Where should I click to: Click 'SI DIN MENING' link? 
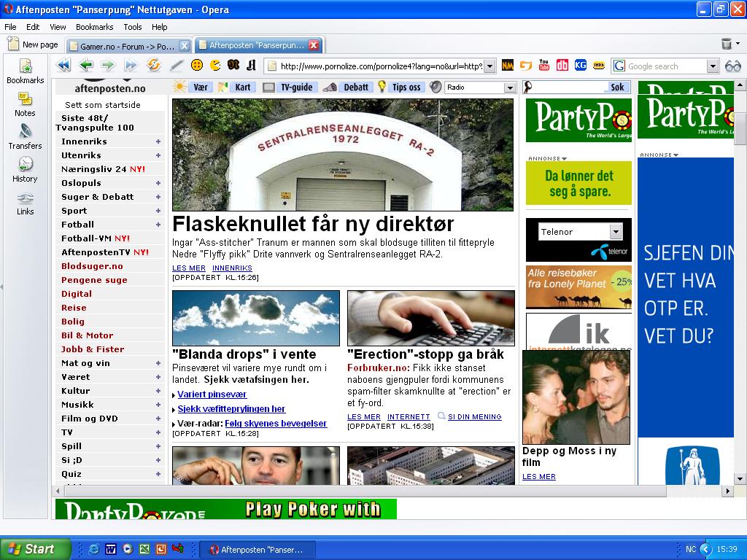tap(474, 416)
